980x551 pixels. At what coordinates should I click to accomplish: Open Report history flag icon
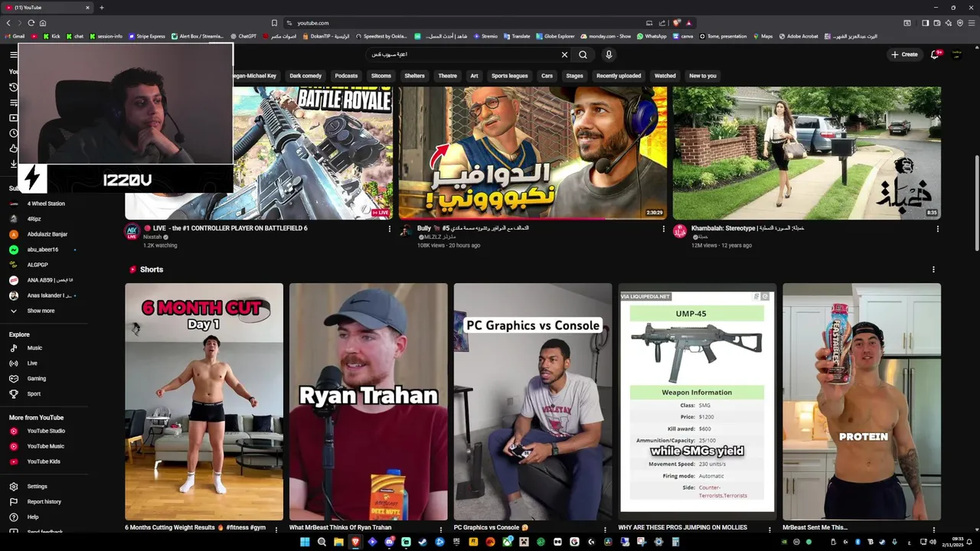[13, 502]
